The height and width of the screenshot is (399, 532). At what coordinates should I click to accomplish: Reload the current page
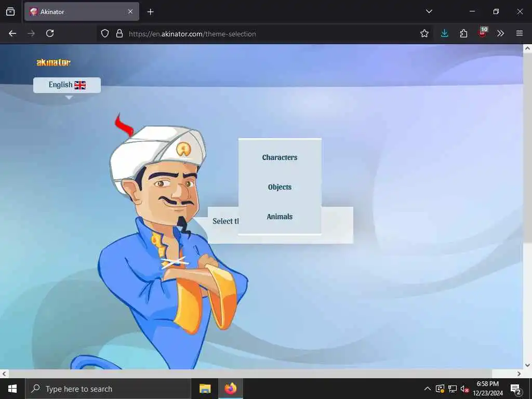click(50, 33)
